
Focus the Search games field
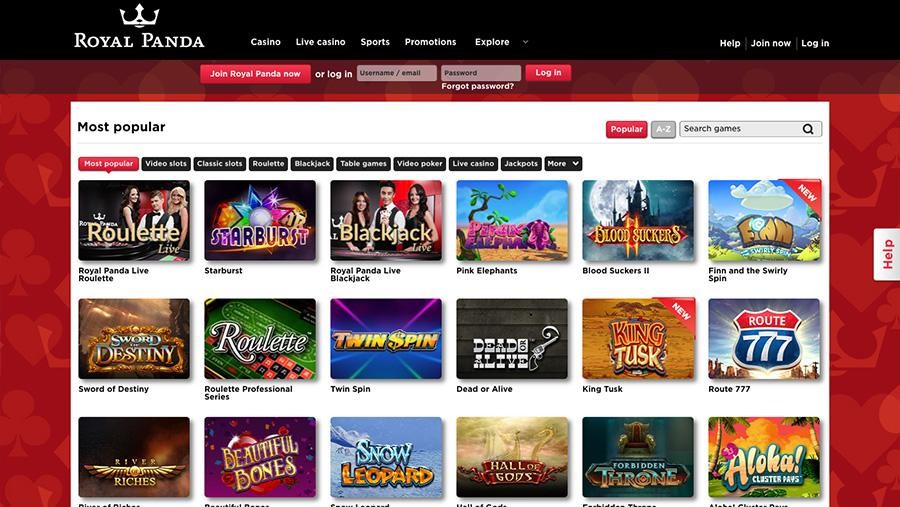click(740, 129)
